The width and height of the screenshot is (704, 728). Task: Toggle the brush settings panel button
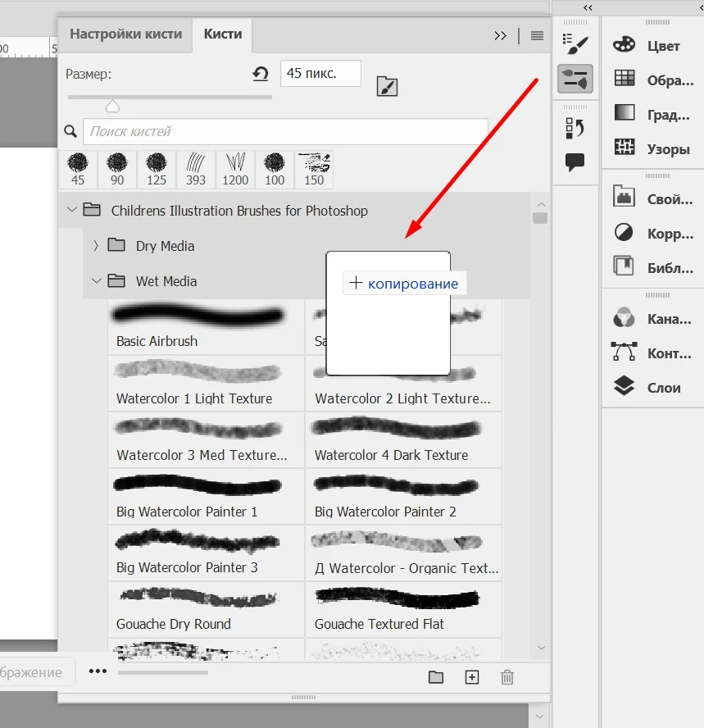[387, 86]
